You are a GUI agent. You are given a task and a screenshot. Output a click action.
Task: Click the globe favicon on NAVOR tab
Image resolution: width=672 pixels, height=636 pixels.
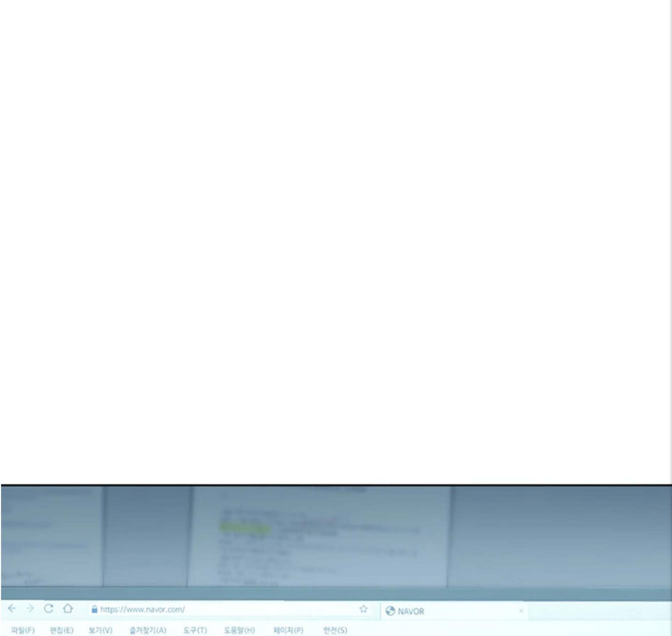(x=390, y=611)
